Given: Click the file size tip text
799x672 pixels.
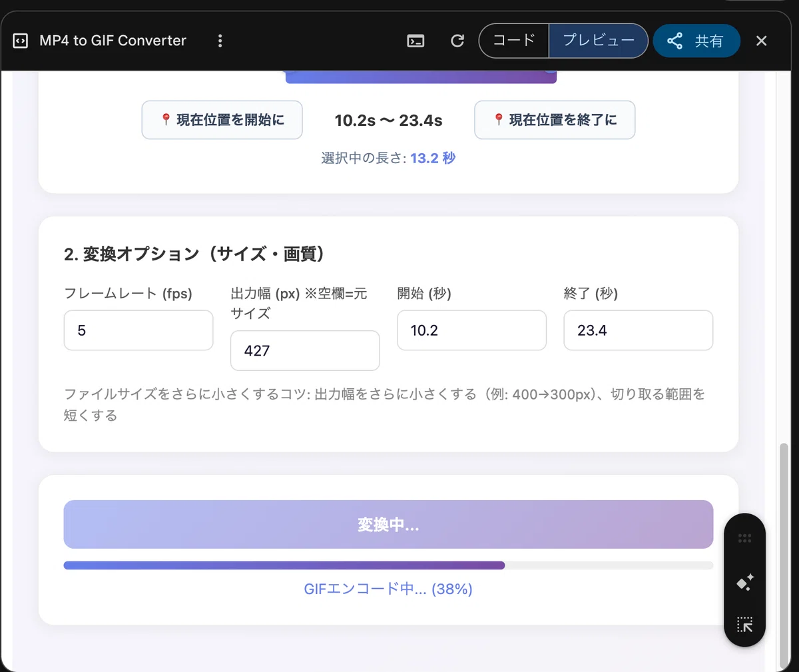Looking at the screenshot, I should tap(385, 404).
